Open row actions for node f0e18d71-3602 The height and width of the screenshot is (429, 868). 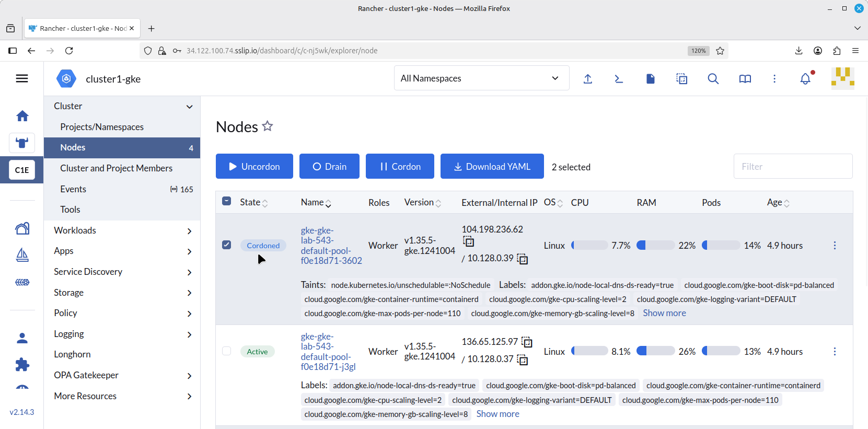[x=835, y=246]
